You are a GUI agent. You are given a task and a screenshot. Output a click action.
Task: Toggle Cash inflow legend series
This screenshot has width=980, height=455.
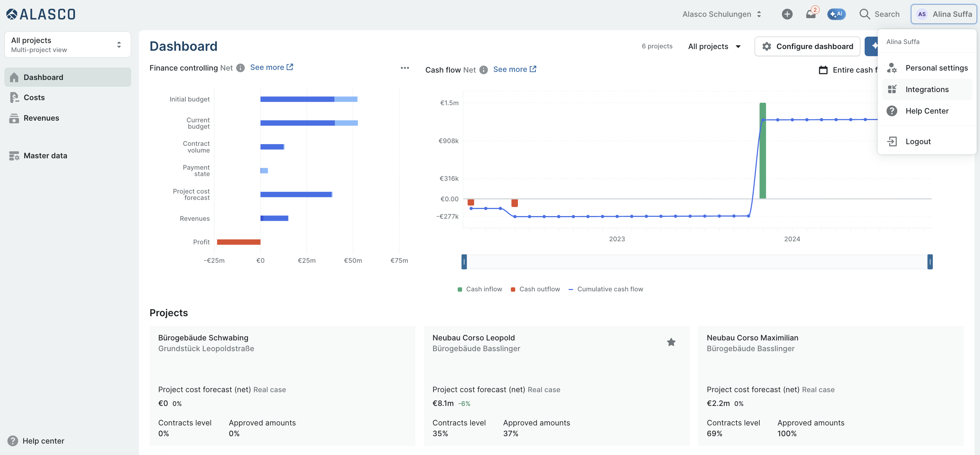coord(480,289)
